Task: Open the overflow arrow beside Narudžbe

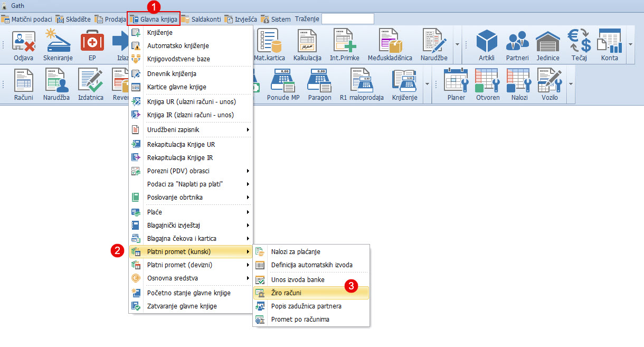Action: (457, 44)
